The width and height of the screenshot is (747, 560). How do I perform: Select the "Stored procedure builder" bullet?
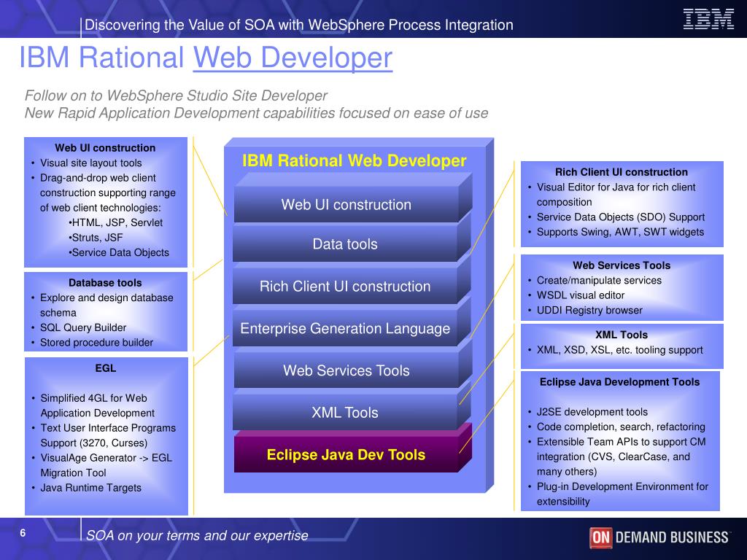97,343
